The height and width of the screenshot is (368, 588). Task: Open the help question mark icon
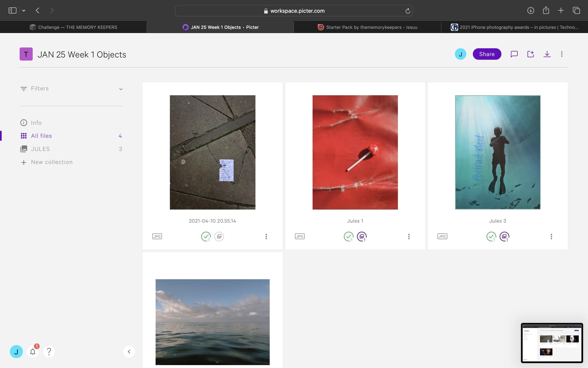click(x=49, y=352)
